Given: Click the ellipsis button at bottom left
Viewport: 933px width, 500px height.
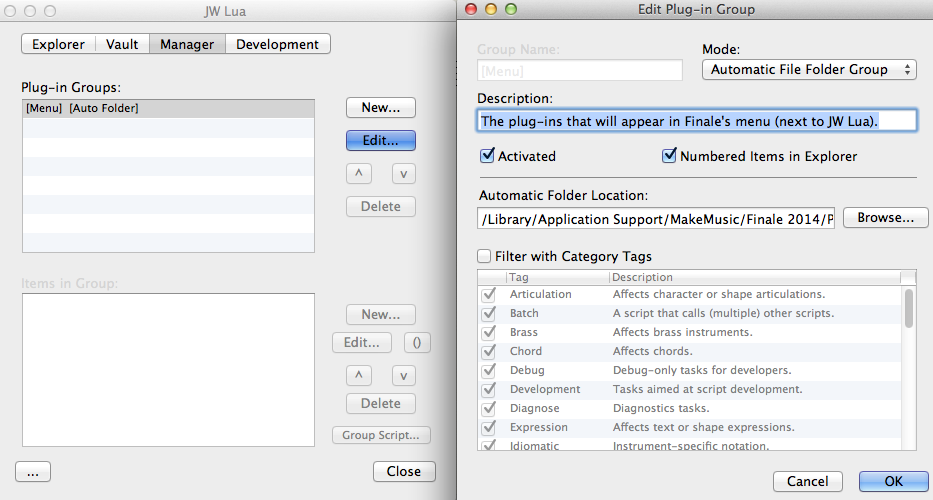Looking at the screenshot, I should [33, 472].
